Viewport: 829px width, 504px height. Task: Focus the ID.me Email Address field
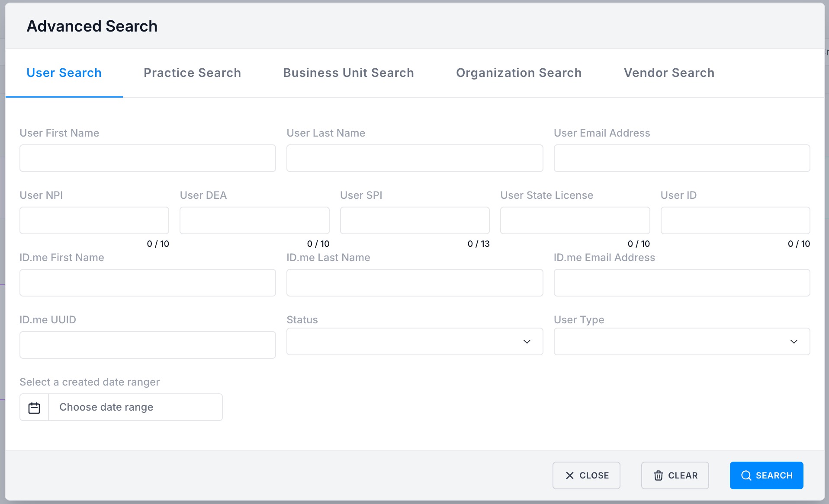(x=682, y=283)
